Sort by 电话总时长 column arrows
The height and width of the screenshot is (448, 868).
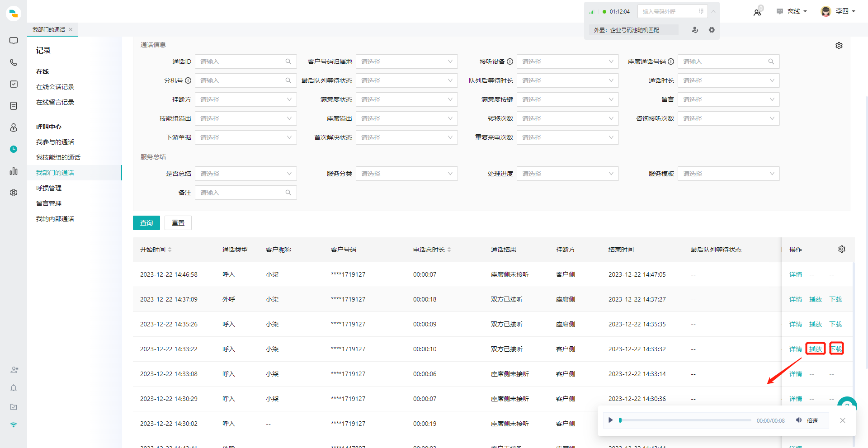449,250
